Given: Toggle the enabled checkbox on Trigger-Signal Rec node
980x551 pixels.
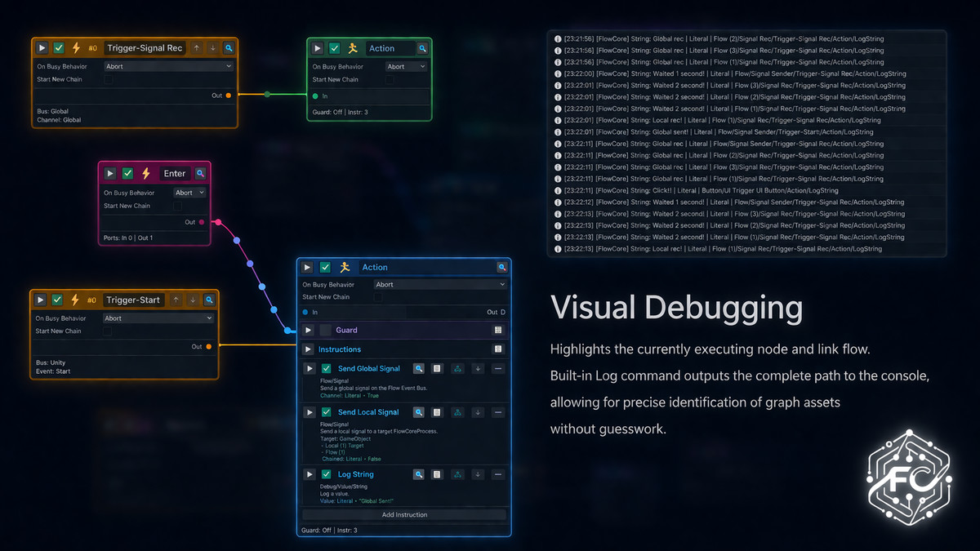Looking at the screenshot, I should 58,48.
